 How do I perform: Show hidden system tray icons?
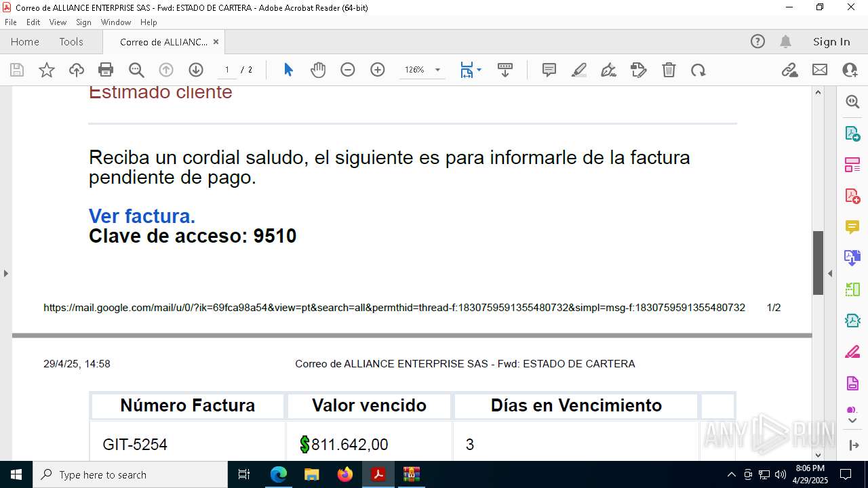pos(731,474)
